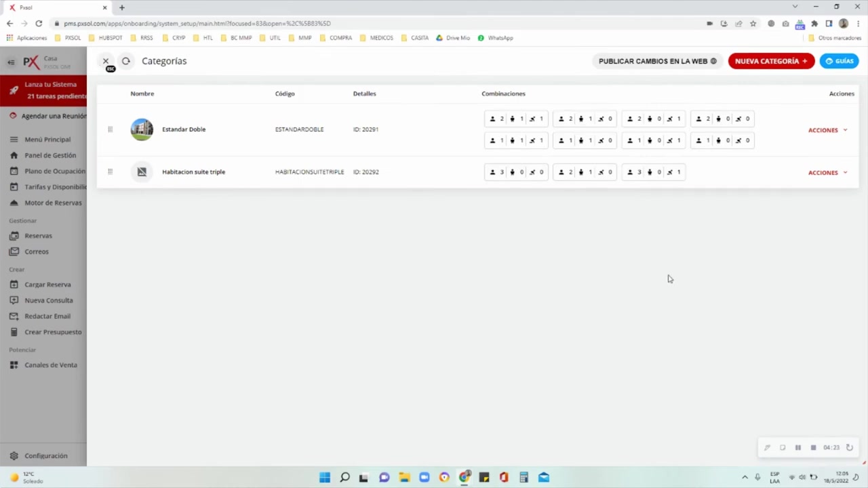The height and width of the screenshot is (488, 868).
Task: Open the Windows Start menu
Action: click(x=325, y=477)
